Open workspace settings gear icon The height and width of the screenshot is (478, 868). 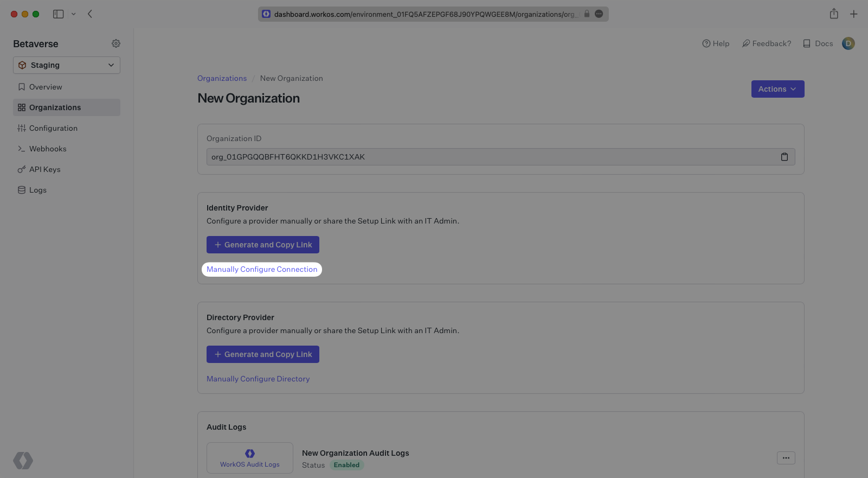tap(116, 43)
